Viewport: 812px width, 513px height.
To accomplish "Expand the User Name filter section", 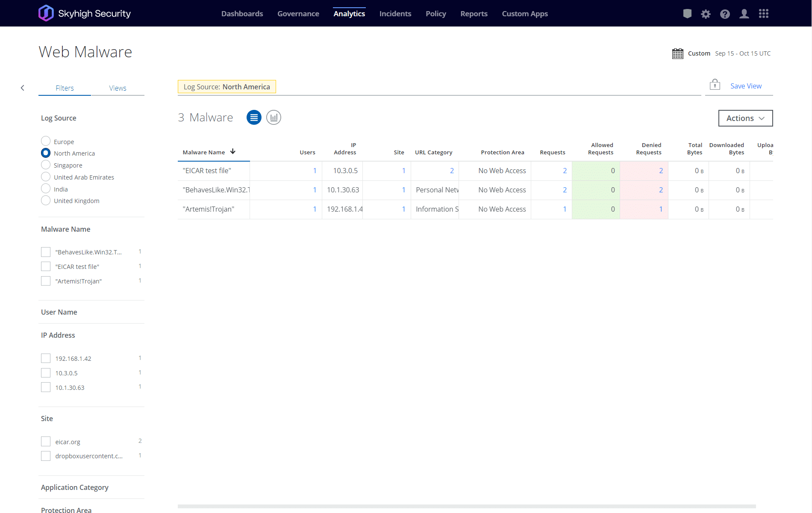I will tap(59, 312).
